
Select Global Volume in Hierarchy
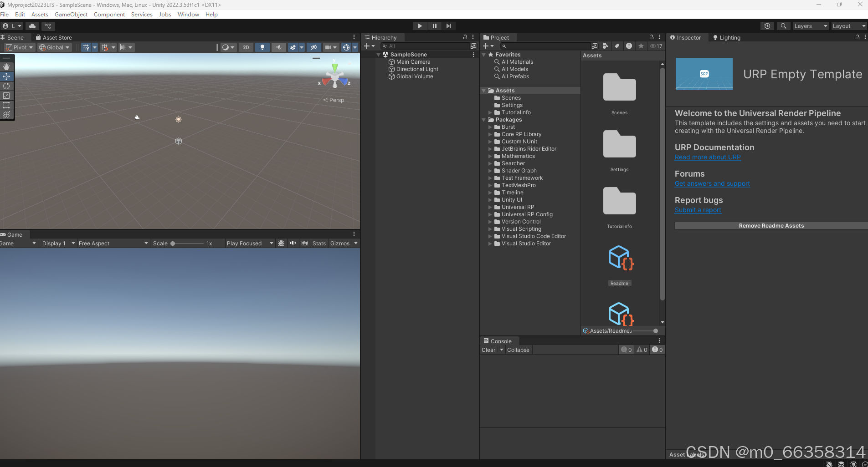(415, 76)
